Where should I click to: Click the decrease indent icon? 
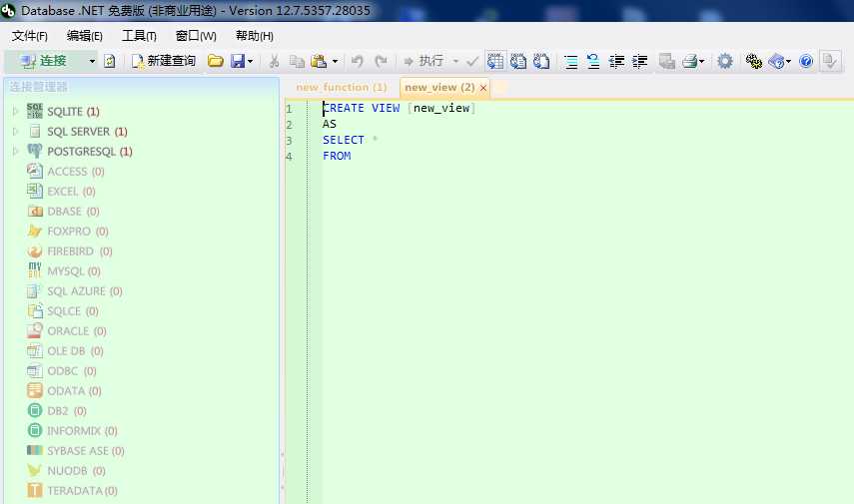point(616,62)
